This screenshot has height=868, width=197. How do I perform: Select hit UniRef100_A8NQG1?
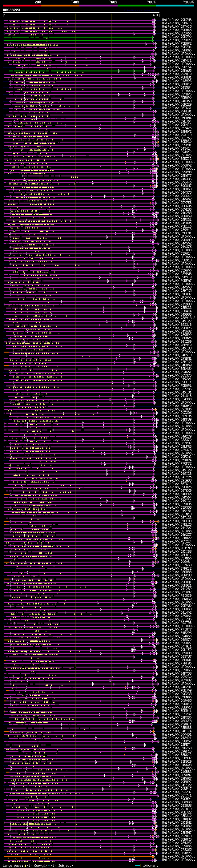pos(177,78)
